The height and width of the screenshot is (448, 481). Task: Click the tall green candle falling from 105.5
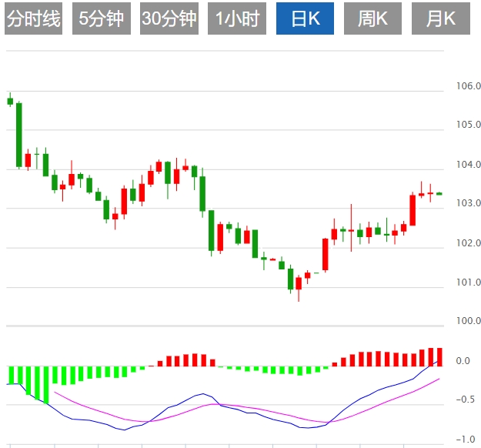click(18, 135)
